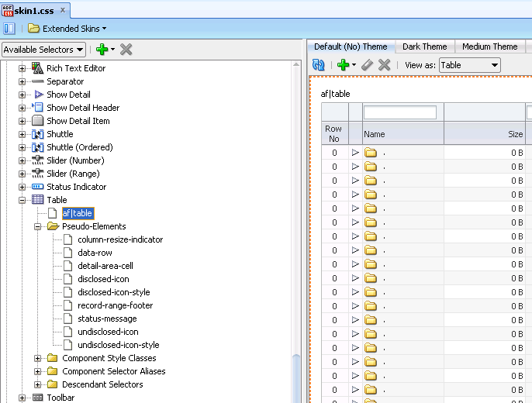Select the skin1.css file tab

(34, 11)
